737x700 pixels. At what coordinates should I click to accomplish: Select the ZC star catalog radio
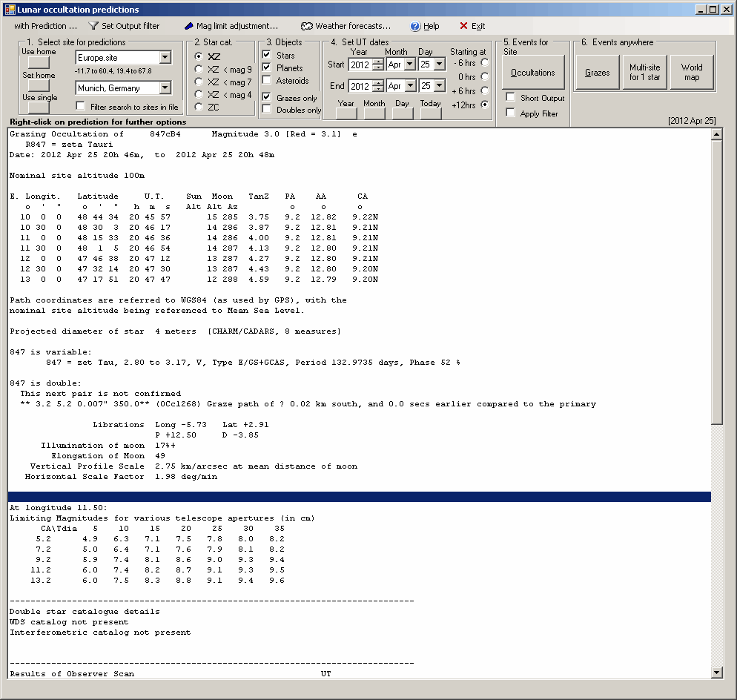tap(199, 107)
